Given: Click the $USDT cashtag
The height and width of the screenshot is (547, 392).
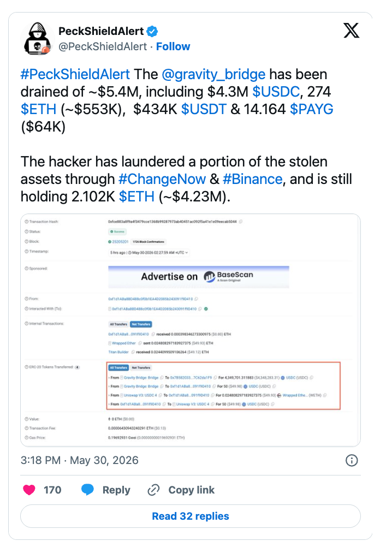Looking at the screenshot, I should pos(204,109).
